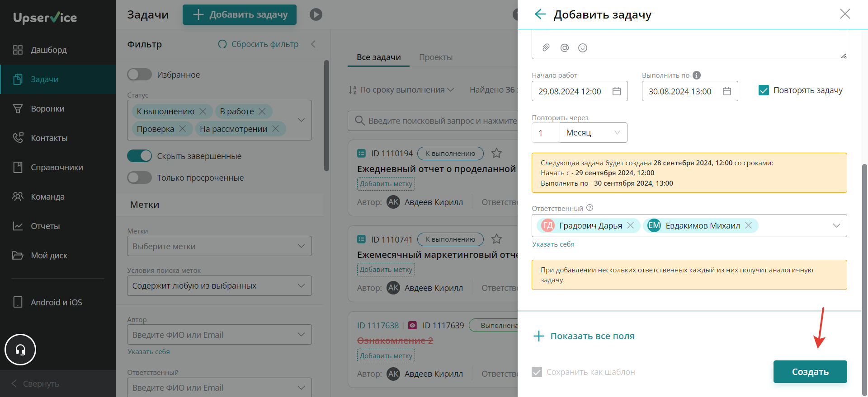Open calendar icon for Начало работ date

616,91
